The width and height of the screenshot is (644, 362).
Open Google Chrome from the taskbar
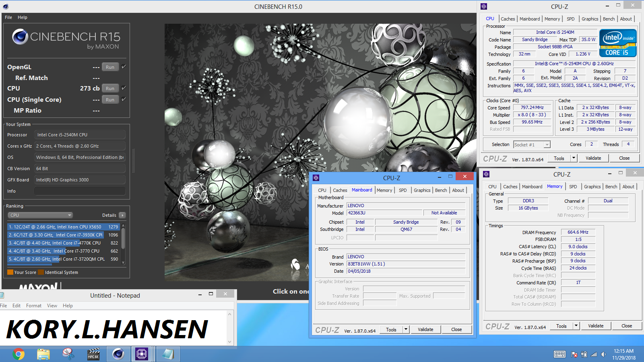tap(19, 354)
